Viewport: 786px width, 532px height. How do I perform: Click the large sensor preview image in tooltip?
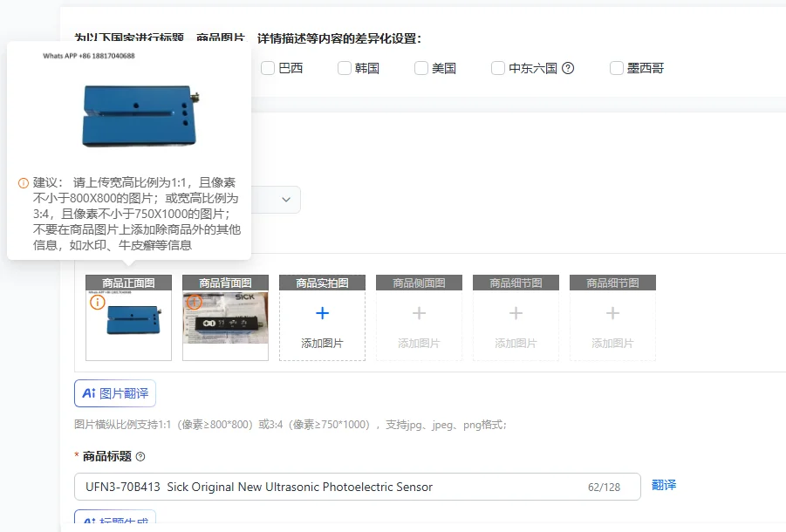(140, 116)
